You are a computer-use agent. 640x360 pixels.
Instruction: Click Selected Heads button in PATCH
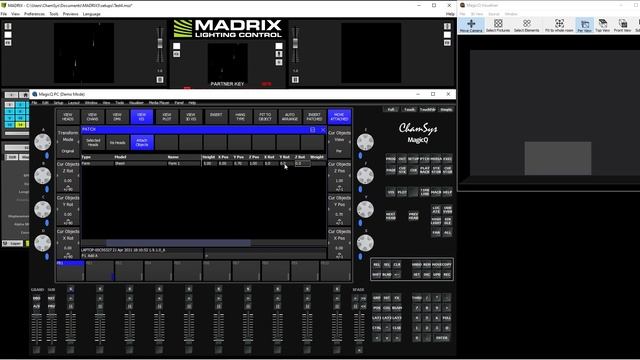pyautogui.click(x=93, y=142)
